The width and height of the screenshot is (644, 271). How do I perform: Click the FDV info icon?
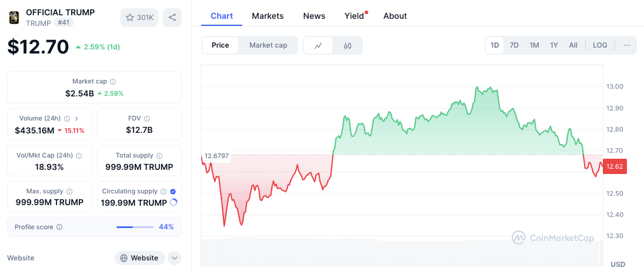(x=147, y=119)
